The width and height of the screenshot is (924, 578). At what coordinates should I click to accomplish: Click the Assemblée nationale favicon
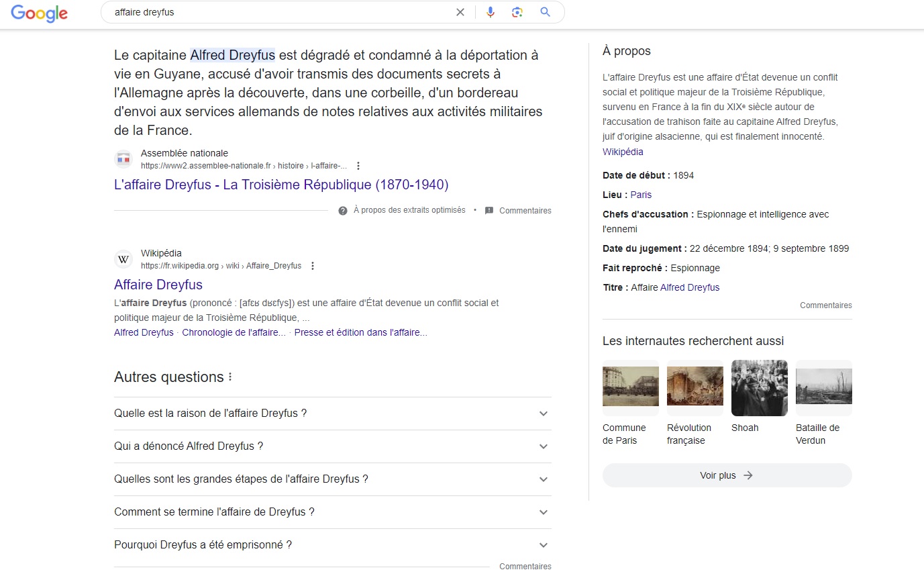[123, 159]
